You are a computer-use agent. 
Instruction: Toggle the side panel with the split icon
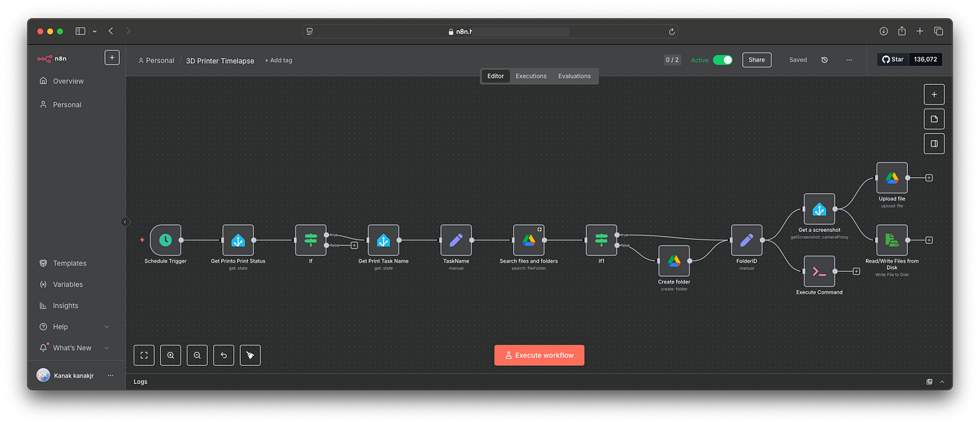pos(934,143)
